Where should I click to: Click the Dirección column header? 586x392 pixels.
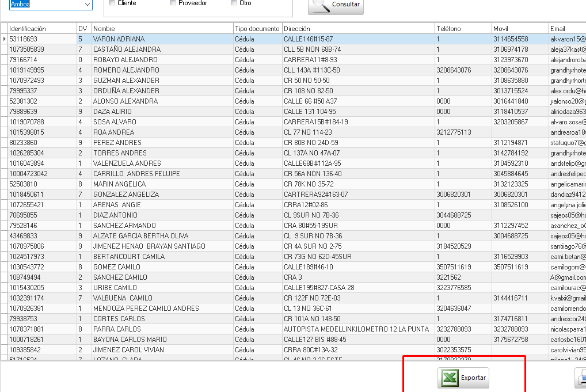[358, 29]
